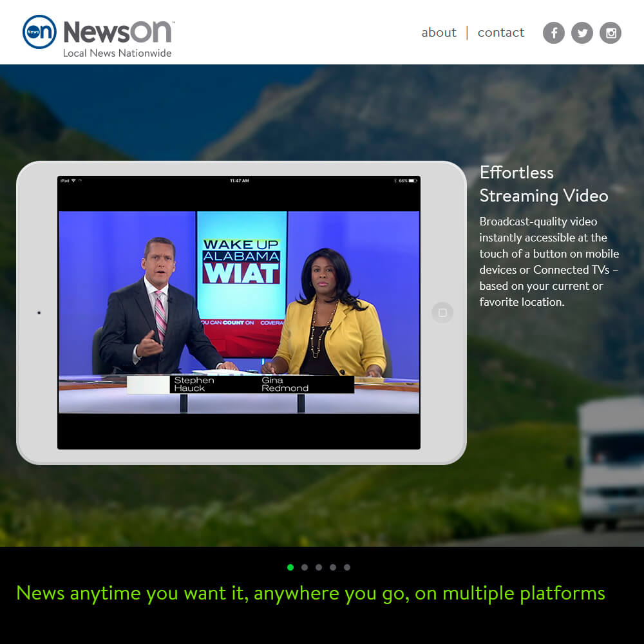Click the iPad battery indicator icon
Image resolution: width=644 pixels, height=644 pixels.
coord(412,181)
